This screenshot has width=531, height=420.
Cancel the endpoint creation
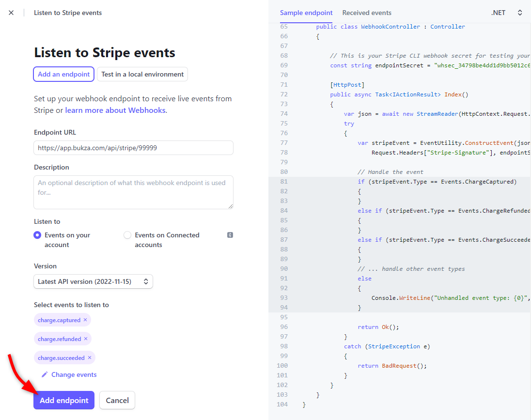tap(117, 400)
